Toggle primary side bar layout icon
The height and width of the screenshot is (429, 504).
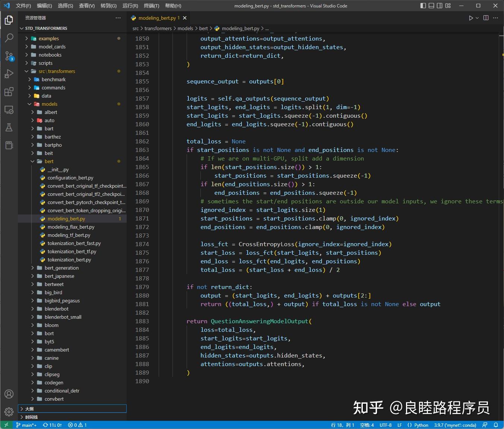click(x=423, y=6)
